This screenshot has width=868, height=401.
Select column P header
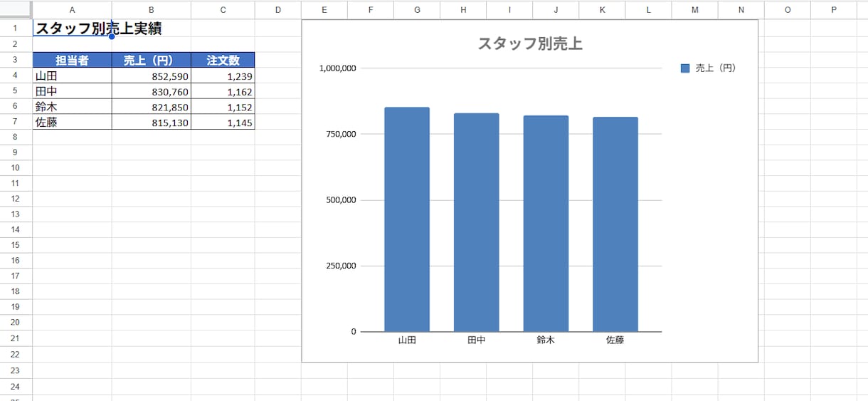coord(834,10)
